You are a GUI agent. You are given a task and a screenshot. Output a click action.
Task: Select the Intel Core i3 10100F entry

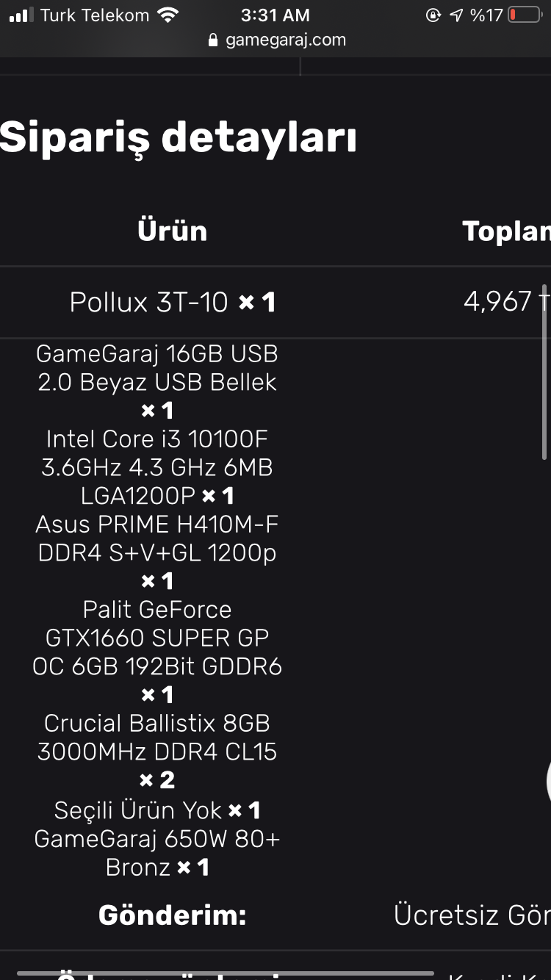[x=157, y=467]
